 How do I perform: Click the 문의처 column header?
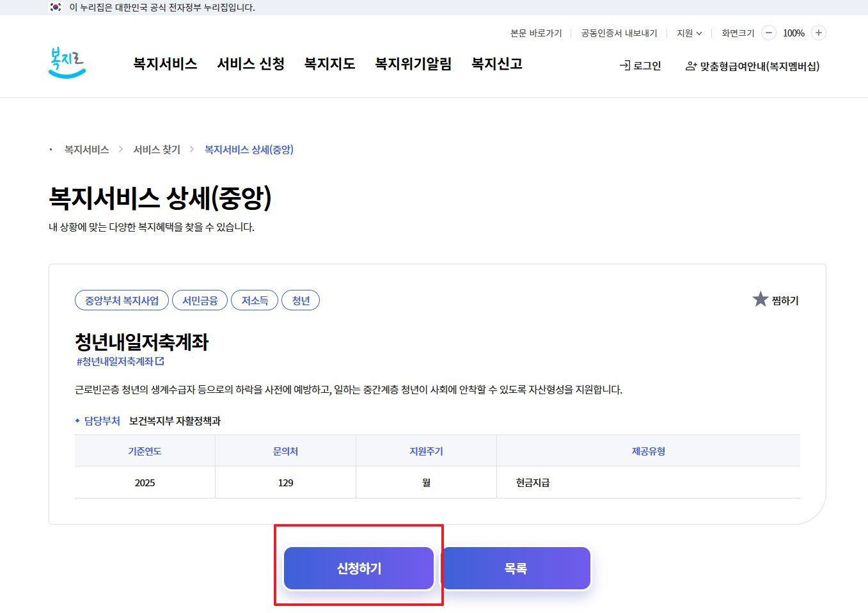tap(285, 451)
